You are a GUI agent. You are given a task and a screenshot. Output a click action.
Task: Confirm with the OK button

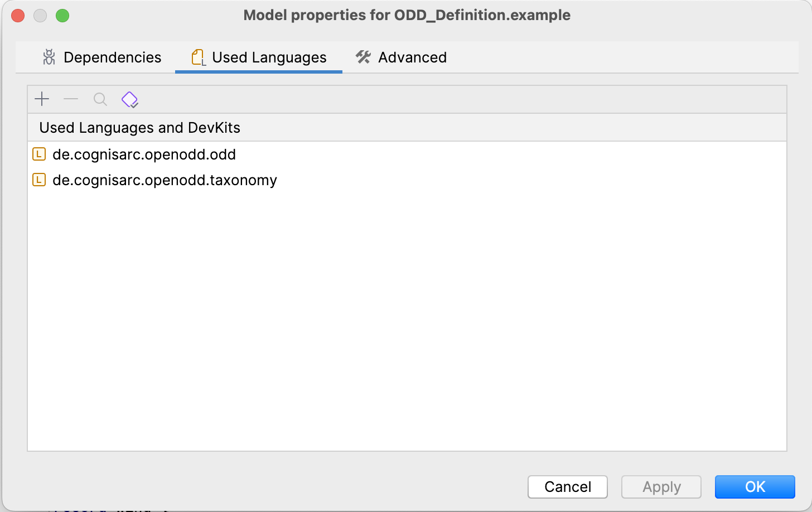(x=755, y=487)
